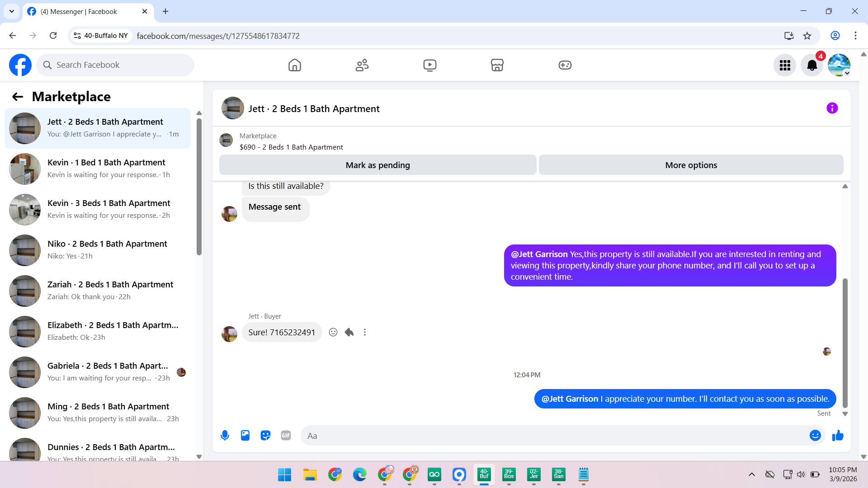Open the sticker picker icon

point(265,436)
